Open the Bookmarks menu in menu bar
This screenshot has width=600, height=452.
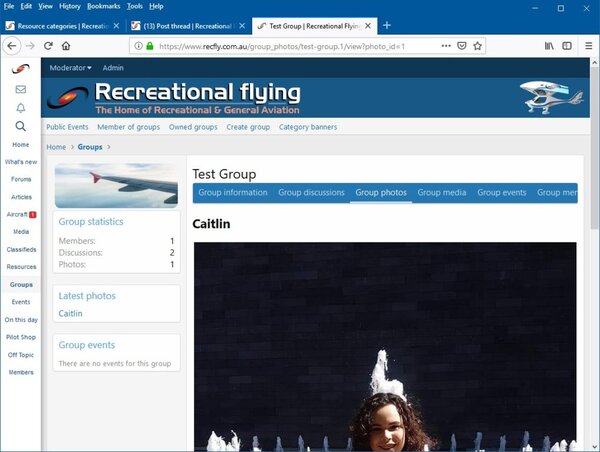[x=103, y=6]
